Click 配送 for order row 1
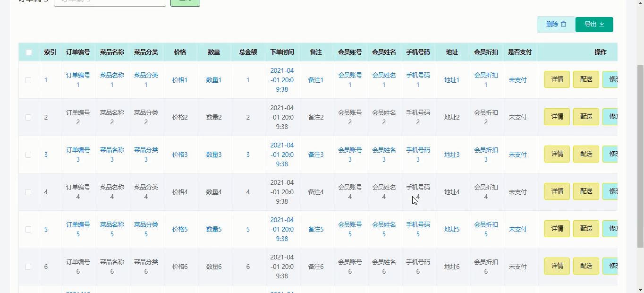The width and height of the screenshot is (644, 293). [x=586, y=79]
